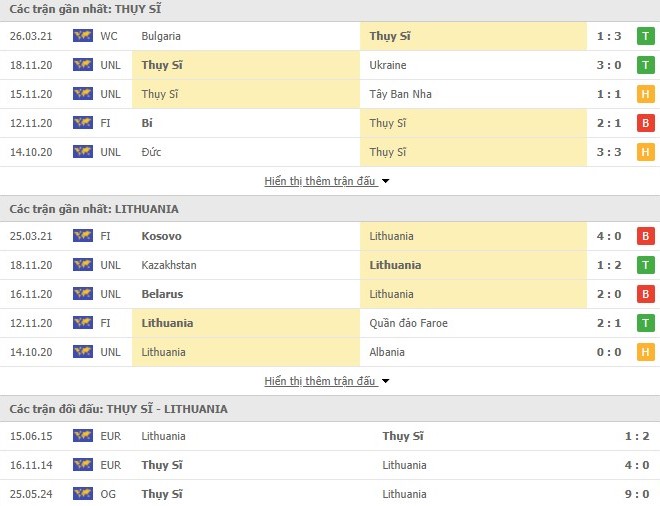Click the flag icon beside Bulgaria match

[82, 36]
